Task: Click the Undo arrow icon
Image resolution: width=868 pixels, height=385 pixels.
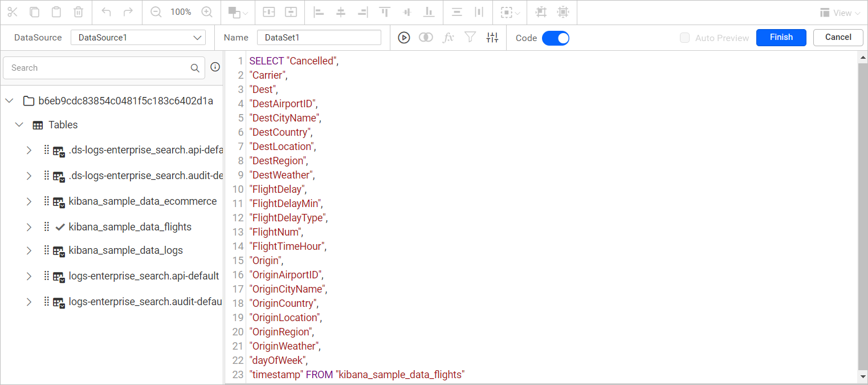Action: tap(106, 12)
